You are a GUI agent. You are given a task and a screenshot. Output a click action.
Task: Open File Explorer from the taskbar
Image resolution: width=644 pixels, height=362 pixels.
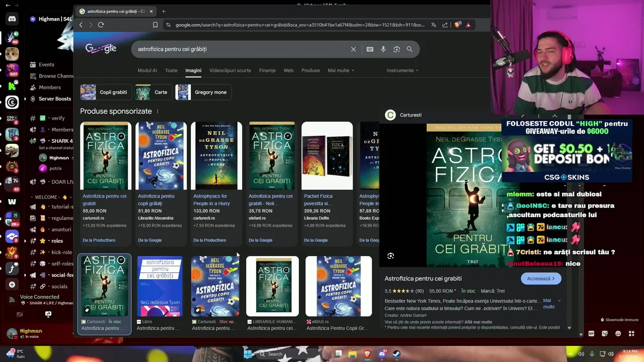click(x=353, y=354)
